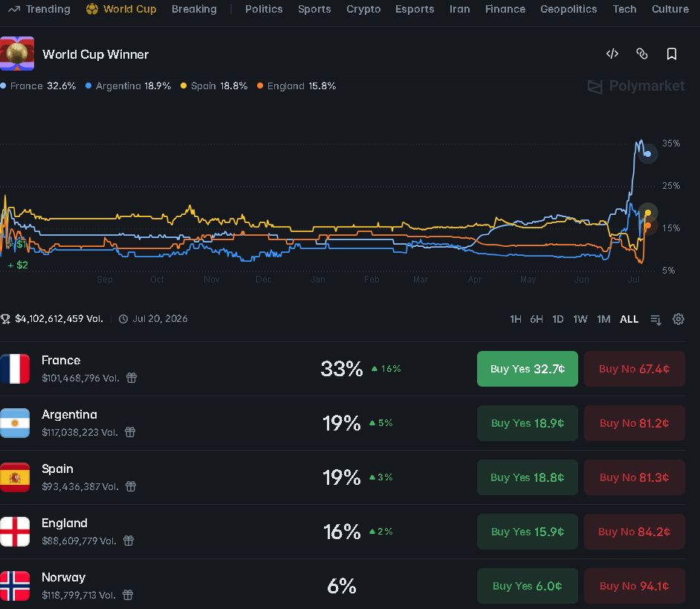The width and height of the screenshot is (700, 609).
Task: Click the Spain yellow endpoint dot on chart
Action: 648,213
